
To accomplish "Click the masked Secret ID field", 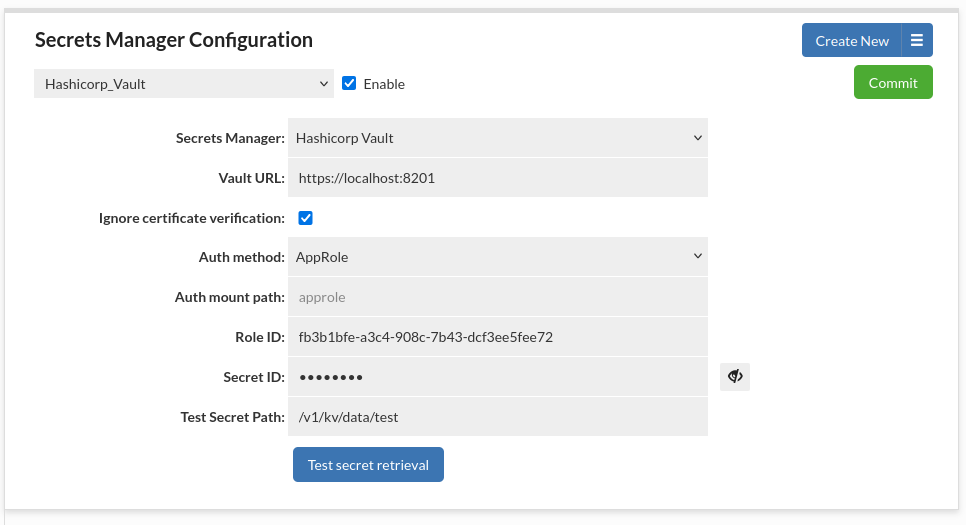I will click(x=497, y=377).
